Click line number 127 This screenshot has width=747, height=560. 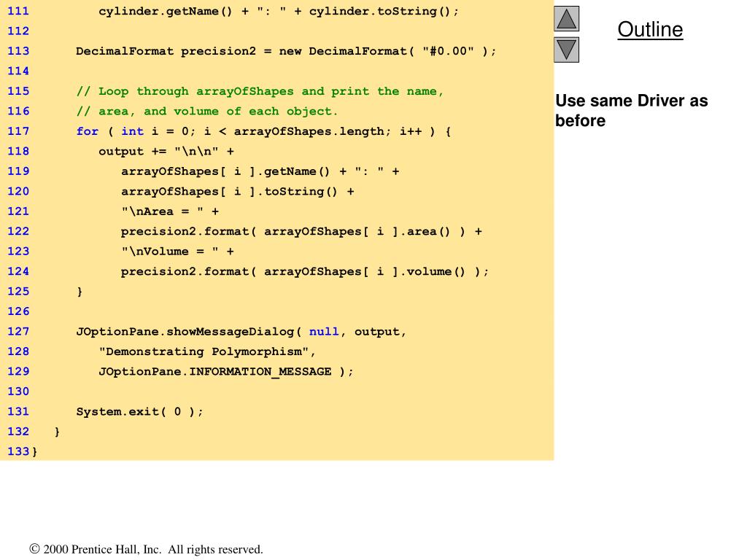click(x=18, y=331)
